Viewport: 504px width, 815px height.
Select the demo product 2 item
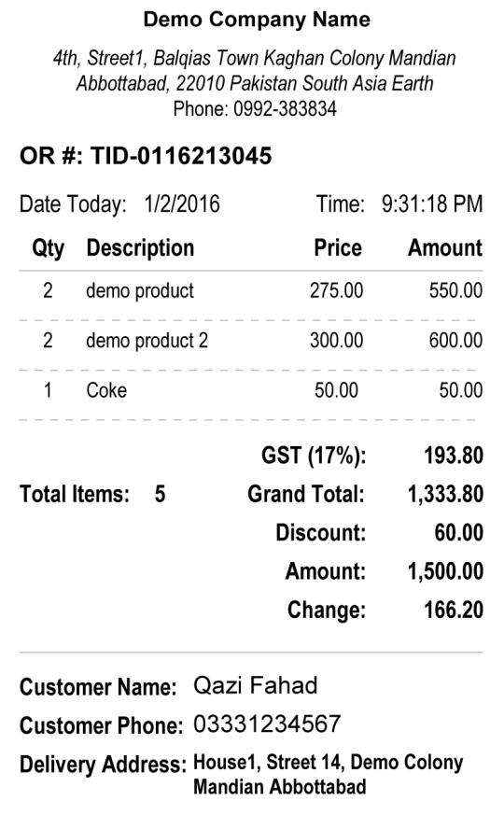click(147, 341)
